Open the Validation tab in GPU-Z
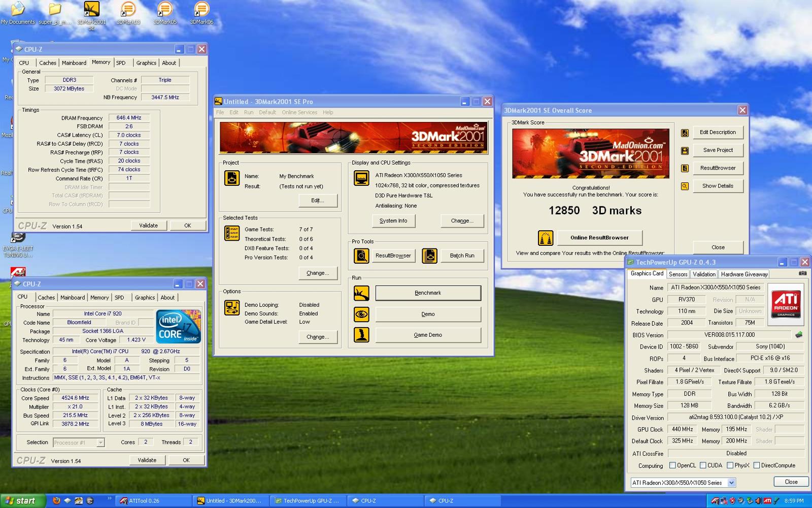812x508 pixels. click(704, 274)
